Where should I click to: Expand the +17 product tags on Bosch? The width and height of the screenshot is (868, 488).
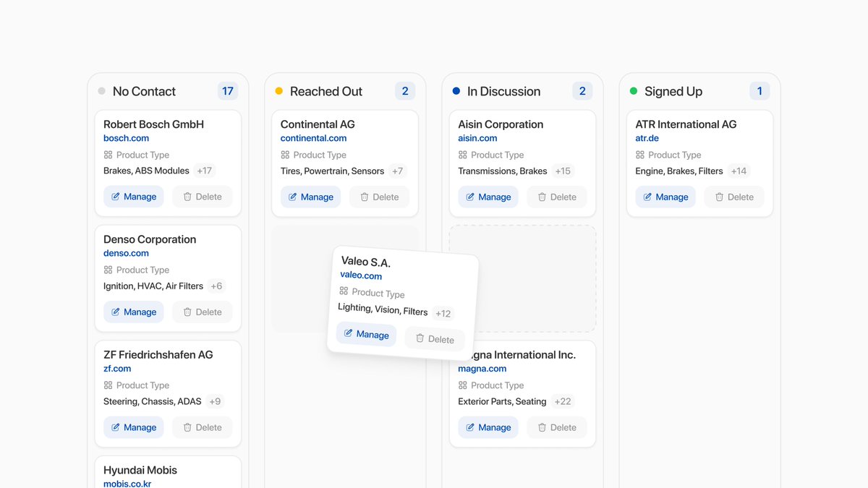point(205,171)
